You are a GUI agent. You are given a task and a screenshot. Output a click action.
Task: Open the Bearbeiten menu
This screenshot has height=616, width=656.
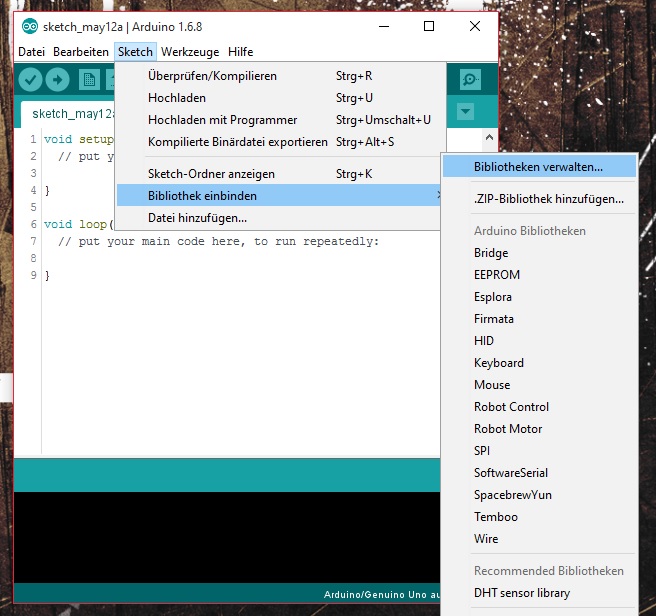(x=81, y=52)
